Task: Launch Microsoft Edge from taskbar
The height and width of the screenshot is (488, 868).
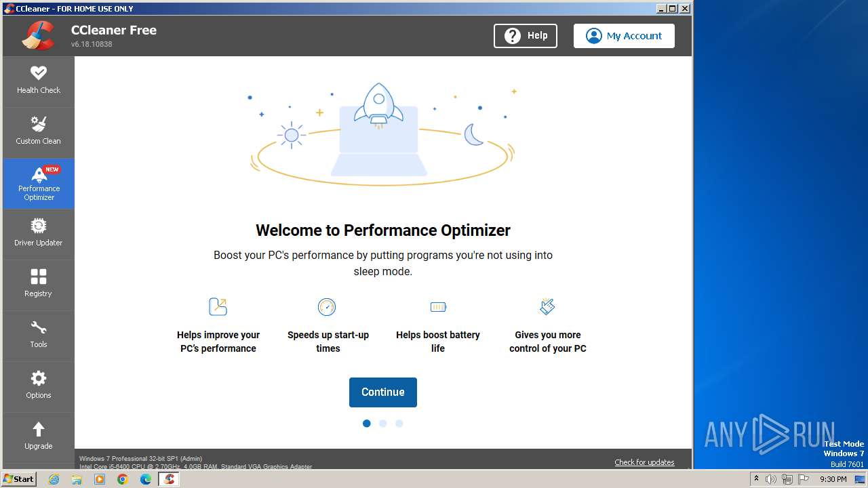Action: tap(146, 479)
